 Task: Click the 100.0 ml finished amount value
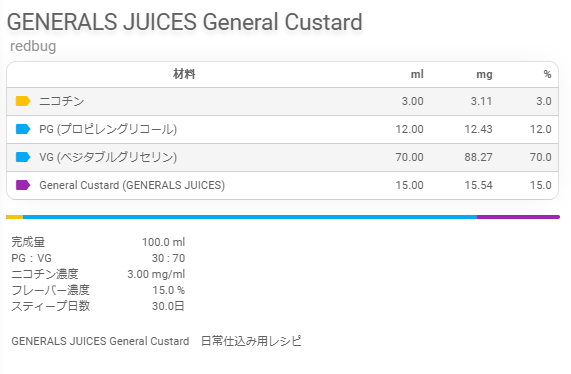(x=164, y=242)
